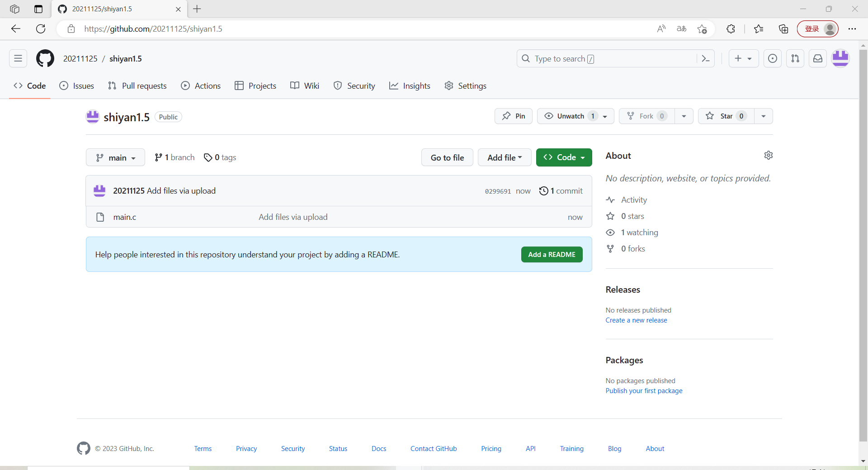
Task: Expand the Add file dropdown
Action: [x=505, y=157]
